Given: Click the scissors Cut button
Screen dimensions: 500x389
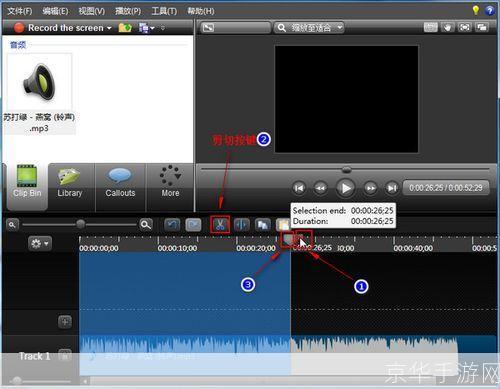Looking at the screenshot, I should (220, 225).
